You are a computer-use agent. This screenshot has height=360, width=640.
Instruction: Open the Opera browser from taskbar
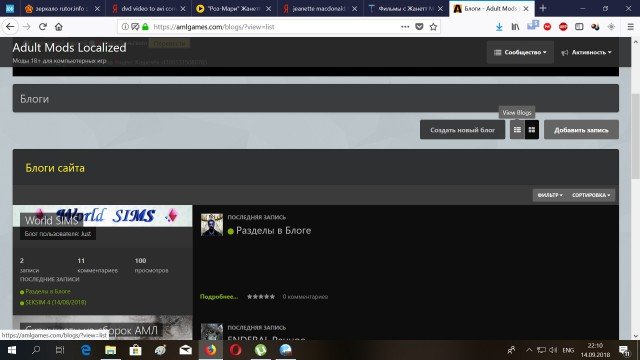tap(236, 350)
